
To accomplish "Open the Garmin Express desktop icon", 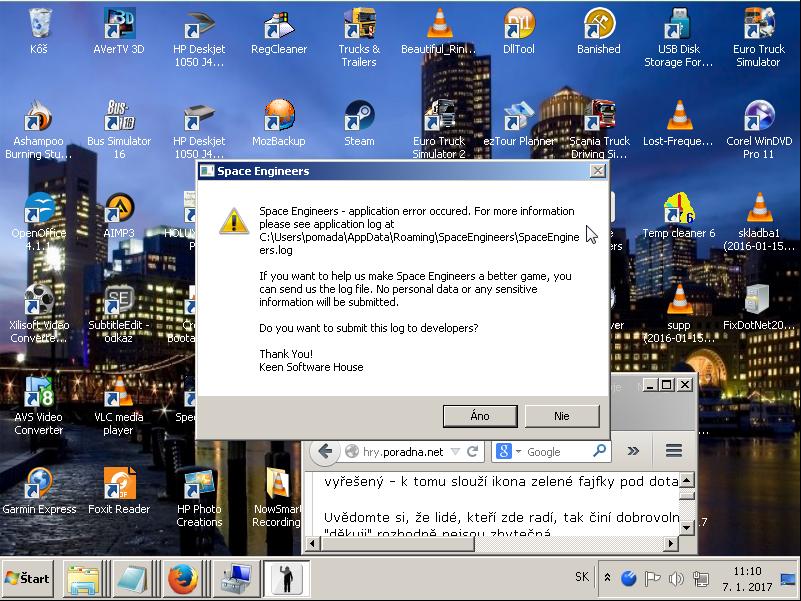I will [x=39, y=485].
